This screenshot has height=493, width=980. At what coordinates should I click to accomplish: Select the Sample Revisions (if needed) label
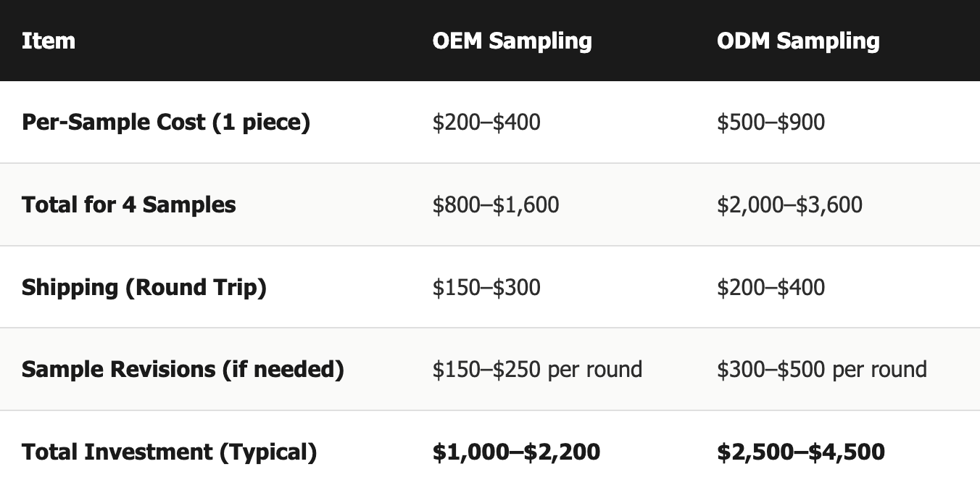pos(183,370)
